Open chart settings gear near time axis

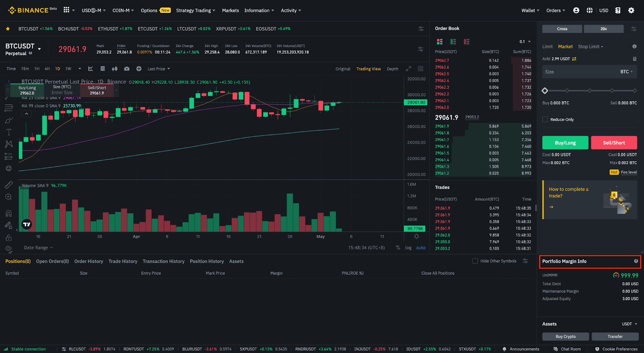[x=417, y=237]
